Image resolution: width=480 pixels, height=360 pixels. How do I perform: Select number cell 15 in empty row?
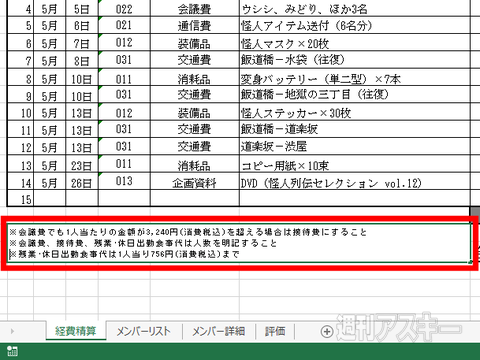[x=20, y=198]
